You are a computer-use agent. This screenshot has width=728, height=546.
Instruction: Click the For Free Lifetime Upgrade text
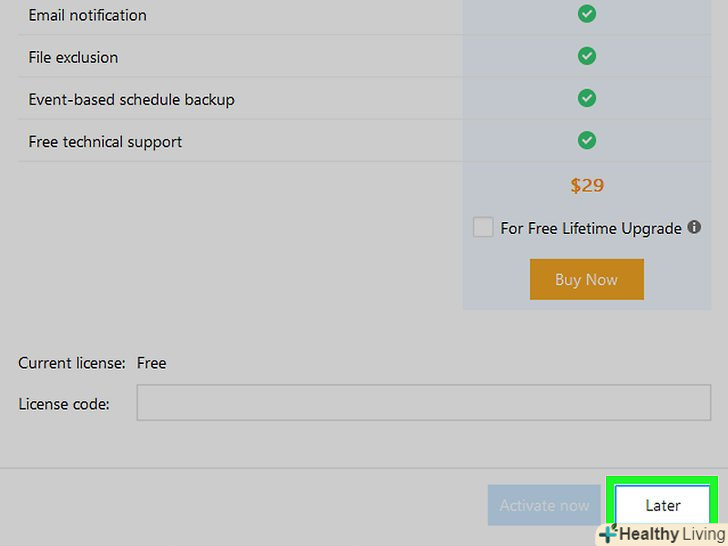590,228
